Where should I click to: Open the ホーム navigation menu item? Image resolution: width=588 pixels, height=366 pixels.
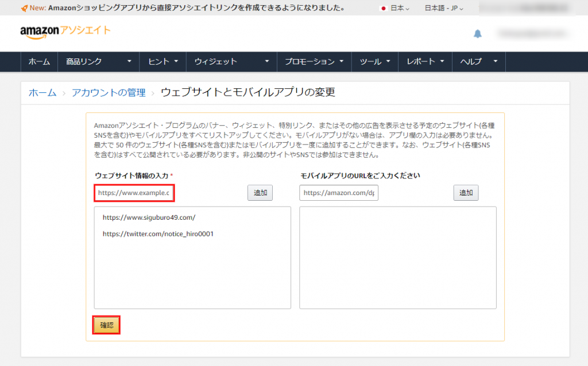point(39,61)
